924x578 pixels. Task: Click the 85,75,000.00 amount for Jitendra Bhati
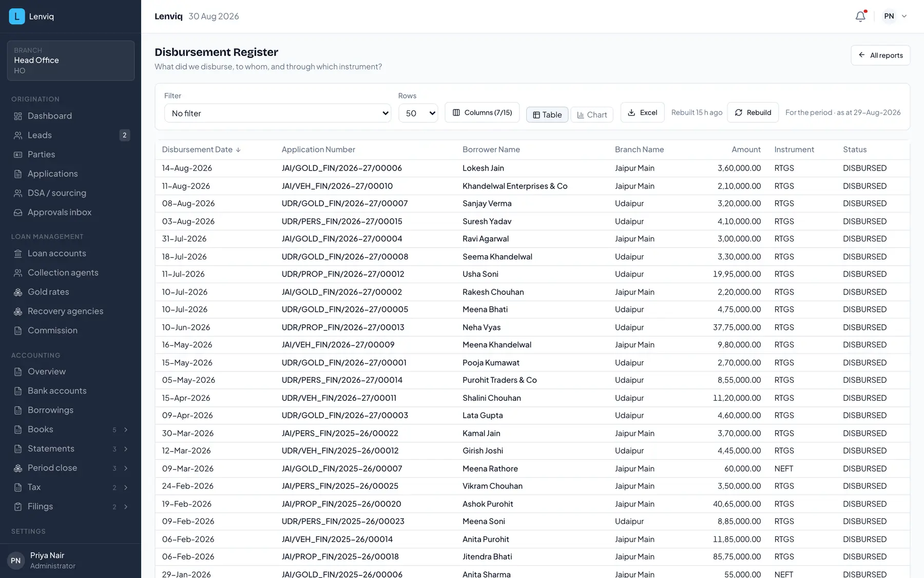point(737,557)
